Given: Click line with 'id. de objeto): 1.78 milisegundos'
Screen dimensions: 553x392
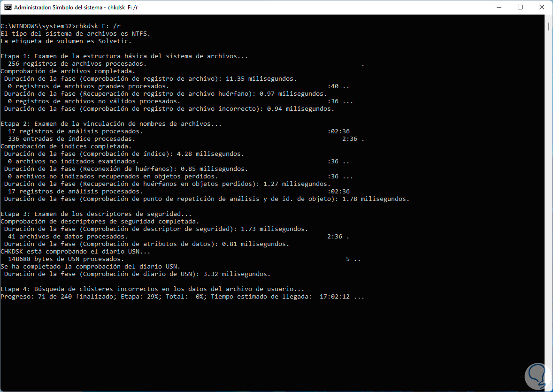Looking at the screenshot, I should click(x=207, y=199).
